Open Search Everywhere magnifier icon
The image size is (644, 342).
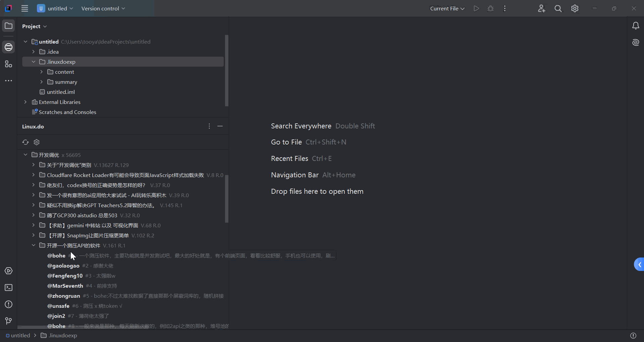(x=558, y=9)
